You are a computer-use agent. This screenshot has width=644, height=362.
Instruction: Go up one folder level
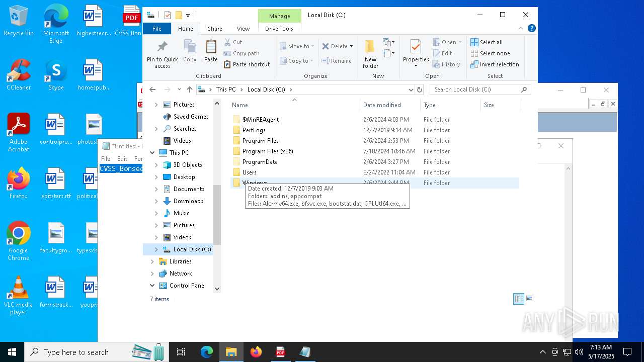click(x=190, y=89)
